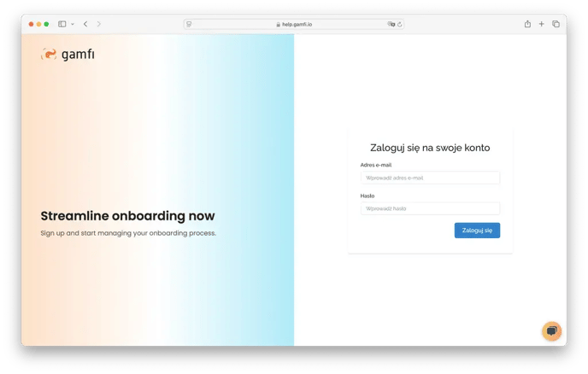This screenshot has width=588, height=374.
Task: Click the "Zaloguj się na swoje konto" title
Action: point(430,148)
